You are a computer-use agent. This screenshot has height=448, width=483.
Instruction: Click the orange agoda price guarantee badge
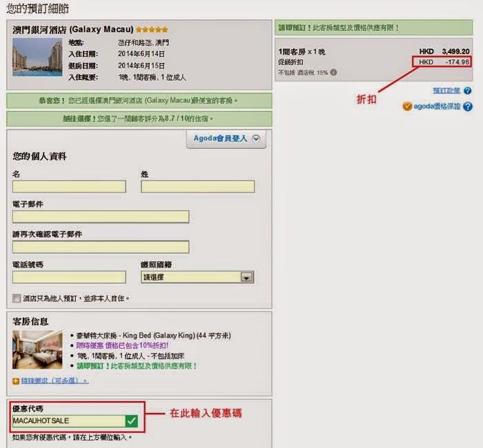407,107
